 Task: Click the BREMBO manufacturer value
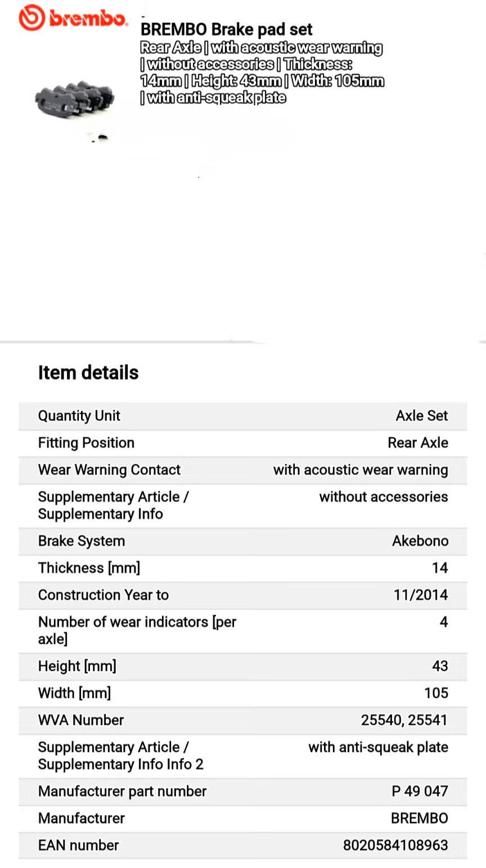coord(419,818)
